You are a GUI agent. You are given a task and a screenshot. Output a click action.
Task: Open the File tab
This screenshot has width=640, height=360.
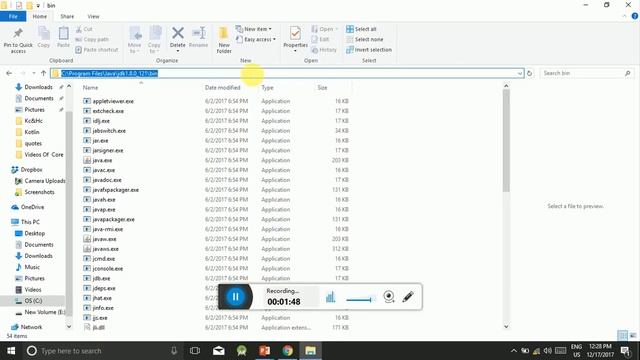click(13, 16)
